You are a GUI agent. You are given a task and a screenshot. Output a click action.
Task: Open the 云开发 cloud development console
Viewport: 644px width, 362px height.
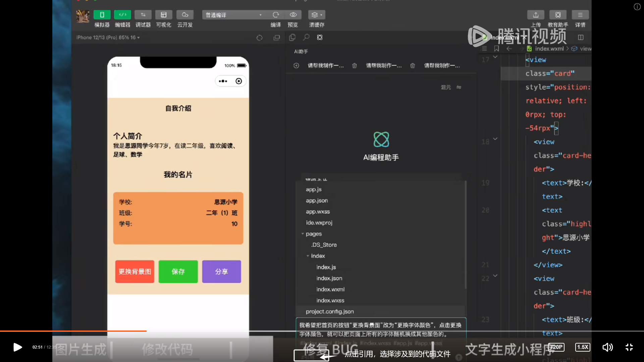coord(185,15)
